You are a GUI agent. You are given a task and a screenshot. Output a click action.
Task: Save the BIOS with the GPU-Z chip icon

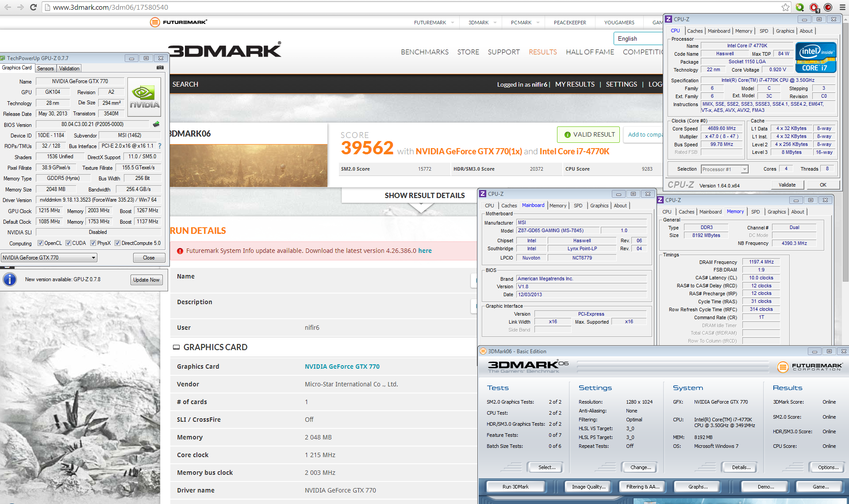click(156, 124)
